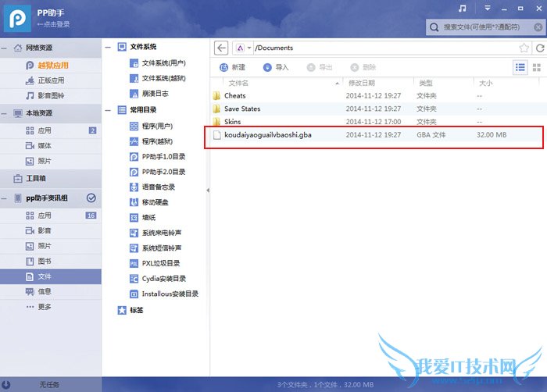The image size is (547, 392).
Task: Click the 新建 button
Action: point(232,67)
